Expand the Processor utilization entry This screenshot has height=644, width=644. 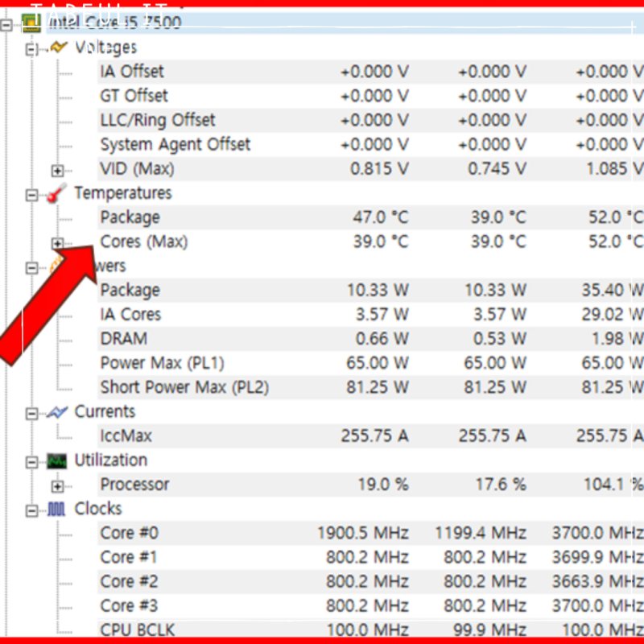point(57,487)
